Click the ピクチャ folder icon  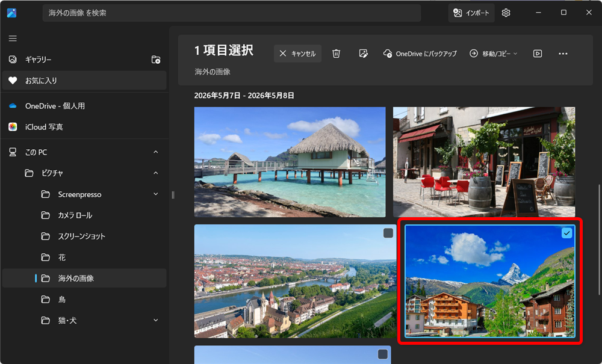coord(29,173)
